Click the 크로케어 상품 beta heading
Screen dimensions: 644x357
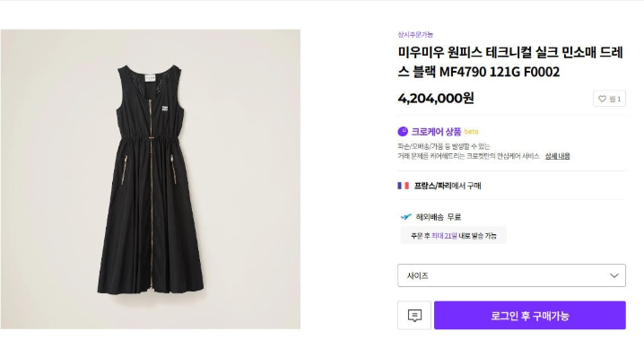click(x=438, y=132)
